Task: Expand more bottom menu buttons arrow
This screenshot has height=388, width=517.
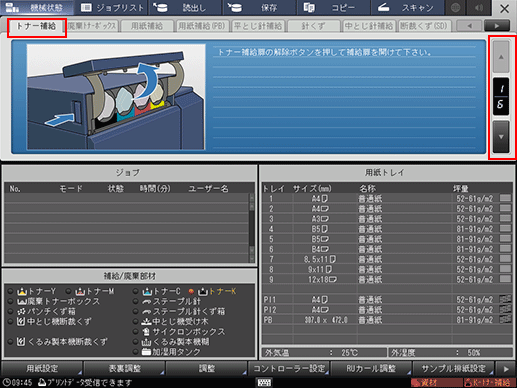Action: (506, 369)
